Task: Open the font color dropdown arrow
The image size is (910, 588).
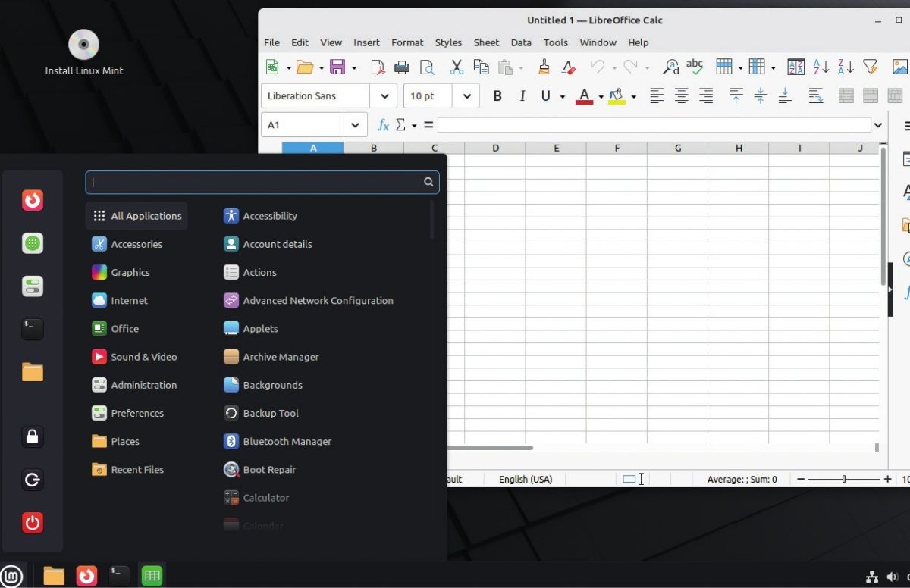Action: pyautogui.click(x=601, y=97)
